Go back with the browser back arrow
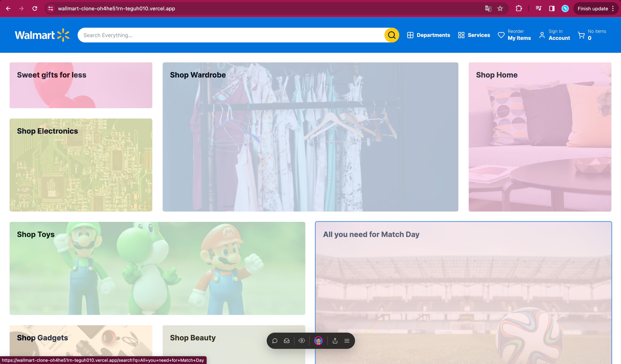This screenshot has height=364, width=621. click(8, 9)
